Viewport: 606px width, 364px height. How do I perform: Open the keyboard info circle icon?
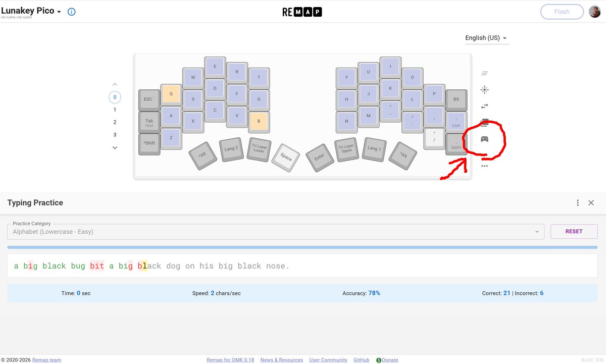point(72,12)
